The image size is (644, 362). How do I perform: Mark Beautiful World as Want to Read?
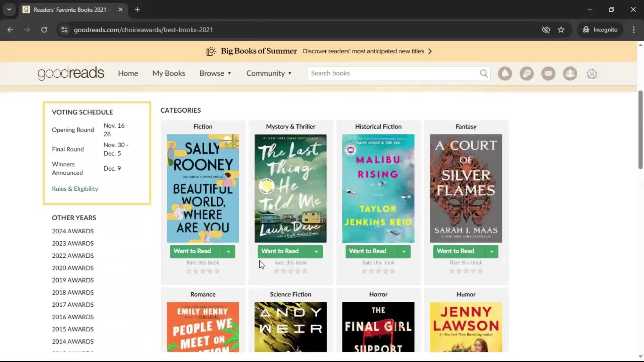(196, 251)
